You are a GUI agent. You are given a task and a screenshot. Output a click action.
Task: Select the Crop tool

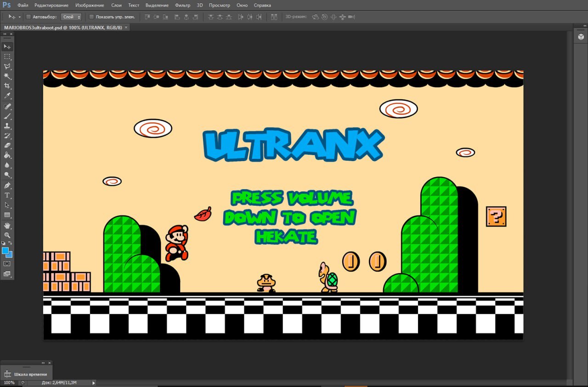pyautogui.click(x=7, y=86)
